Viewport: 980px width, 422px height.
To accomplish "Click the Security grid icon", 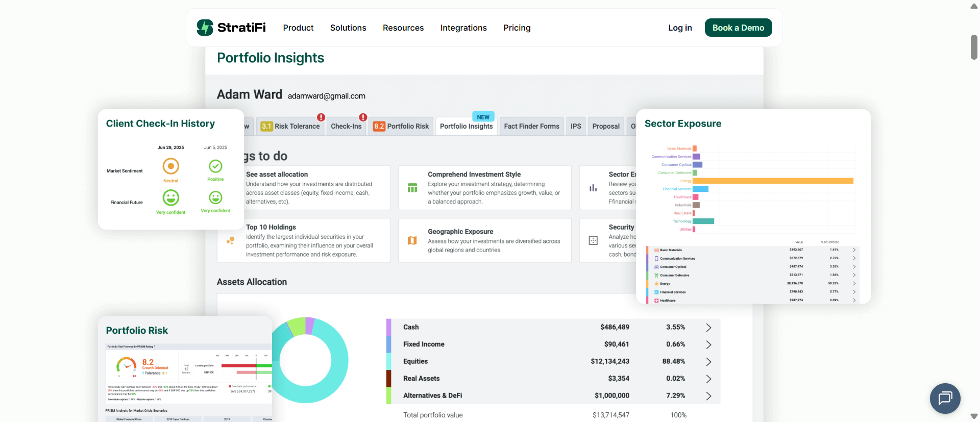I will pyautogui.click(x=593, y=240).
